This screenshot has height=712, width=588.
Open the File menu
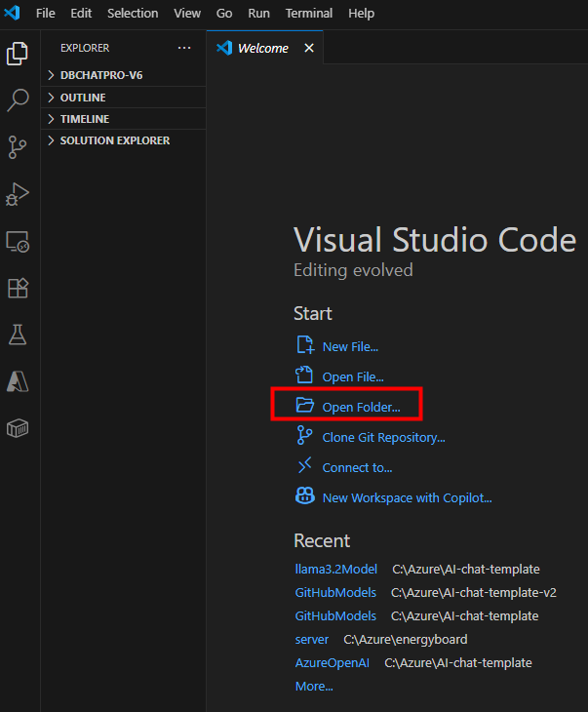point(46,14)
